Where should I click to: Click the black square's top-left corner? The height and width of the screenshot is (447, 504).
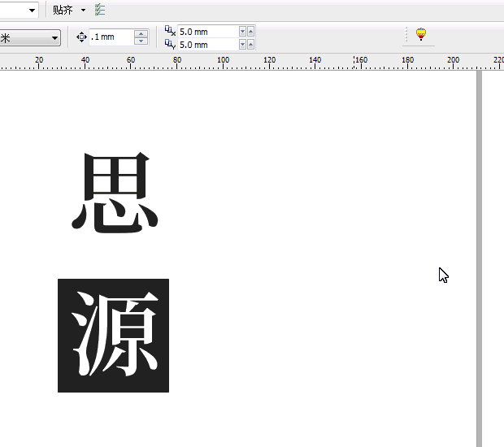click(59, 280)
